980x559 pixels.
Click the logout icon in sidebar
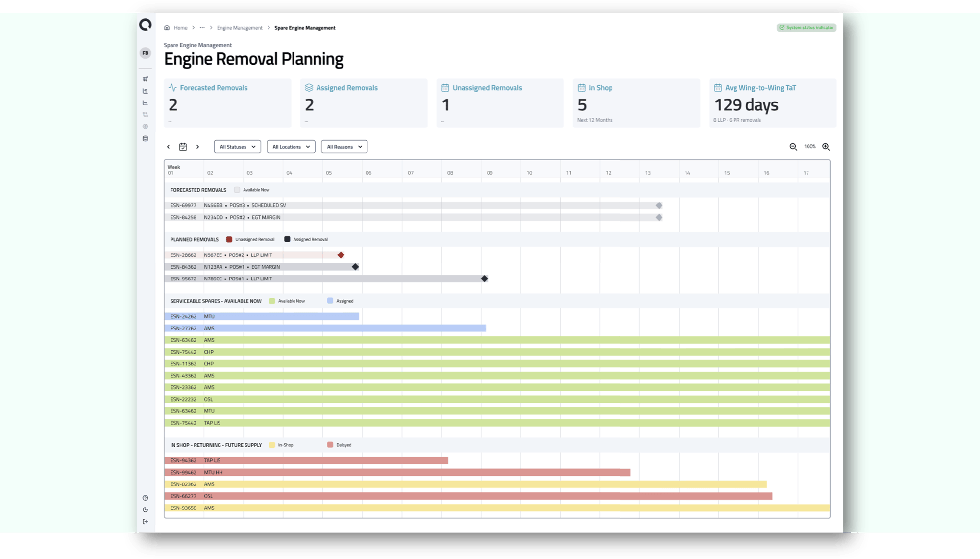click(x=145, y=522)
